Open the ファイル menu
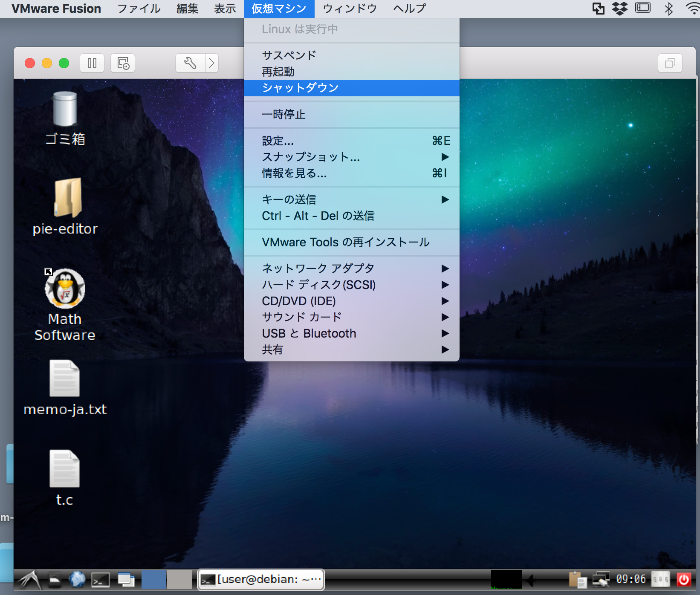 click(x=139, y=9)
